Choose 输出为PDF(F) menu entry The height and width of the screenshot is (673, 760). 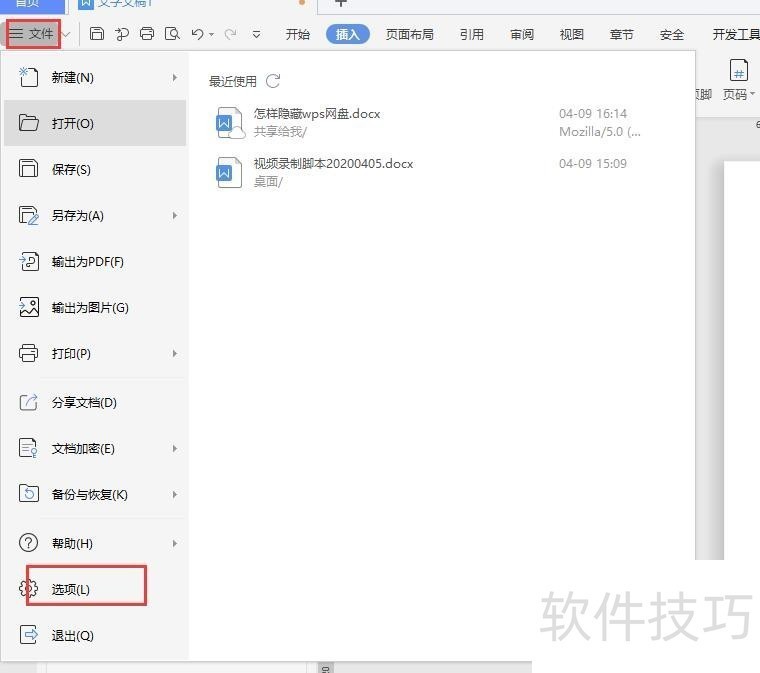[95, 262]
